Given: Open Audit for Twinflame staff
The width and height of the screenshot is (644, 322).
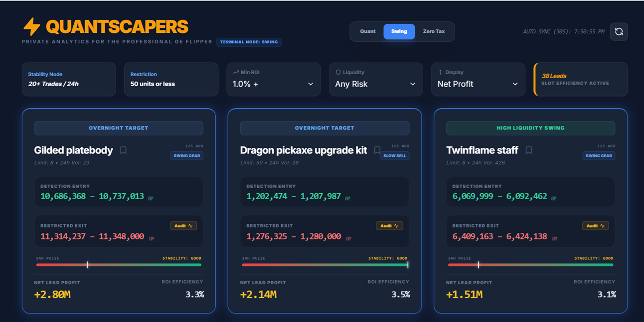Looking at the screenshot, I should coord(595,226).
